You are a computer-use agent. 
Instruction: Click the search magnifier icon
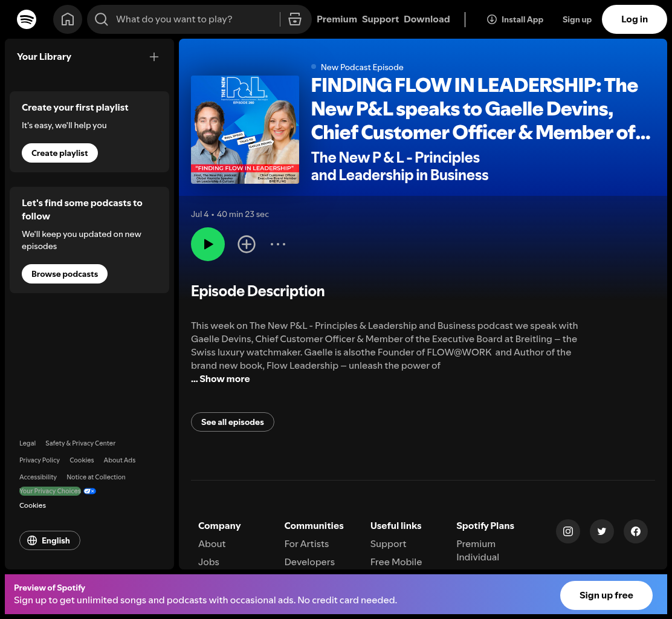click(x=101, y=19)
